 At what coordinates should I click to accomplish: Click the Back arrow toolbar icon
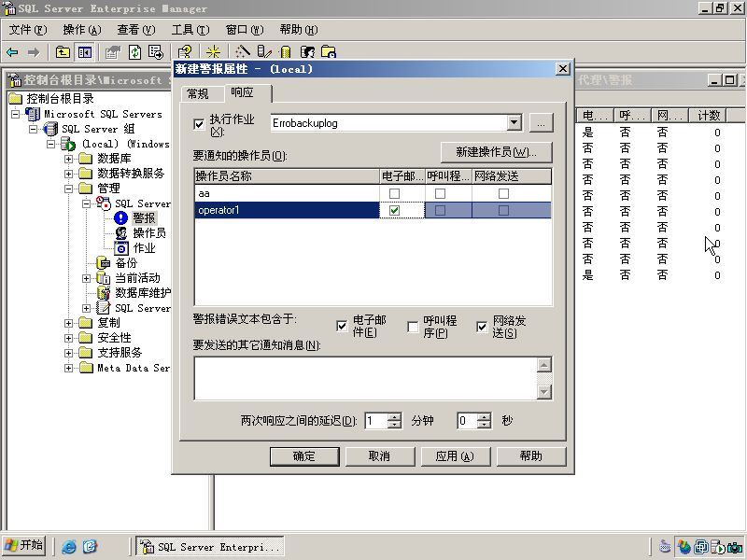[x=12, y=52]
